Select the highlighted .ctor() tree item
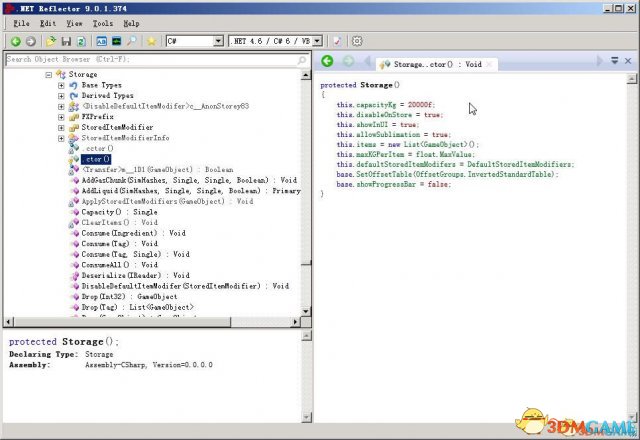This screenshot has width=640, height=440. click(x=96, y=159)
